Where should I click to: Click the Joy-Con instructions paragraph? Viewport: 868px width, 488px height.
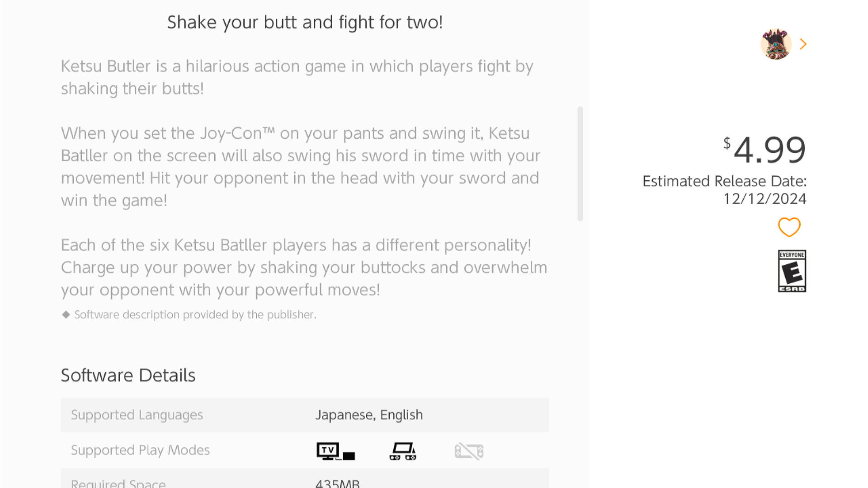click(301, 167)
